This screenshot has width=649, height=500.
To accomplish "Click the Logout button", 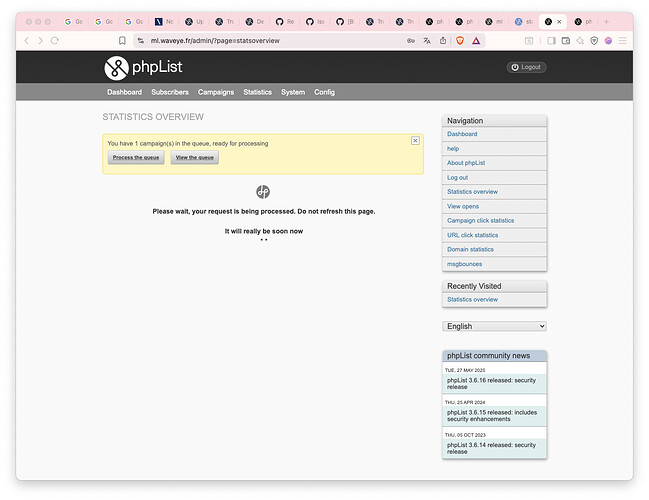I will pyautogui.click(x=526, y=67).
